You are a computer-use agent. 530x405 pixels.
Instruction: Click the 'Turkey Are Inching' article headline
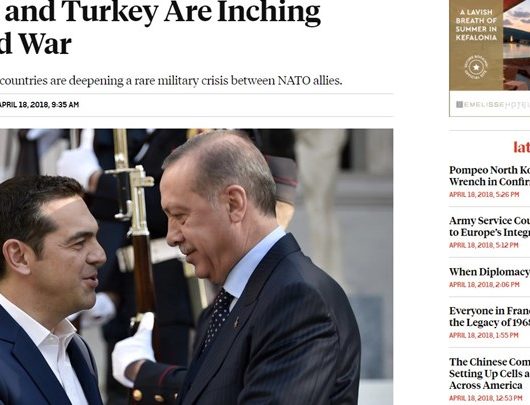160,28
